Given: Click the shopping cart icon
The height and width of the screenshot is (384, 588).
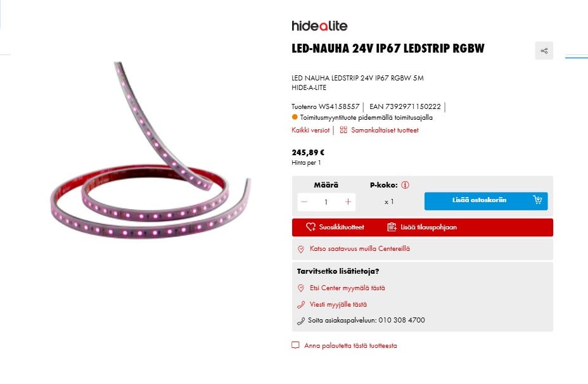Looking at the screenshot, I should (537, 200).
